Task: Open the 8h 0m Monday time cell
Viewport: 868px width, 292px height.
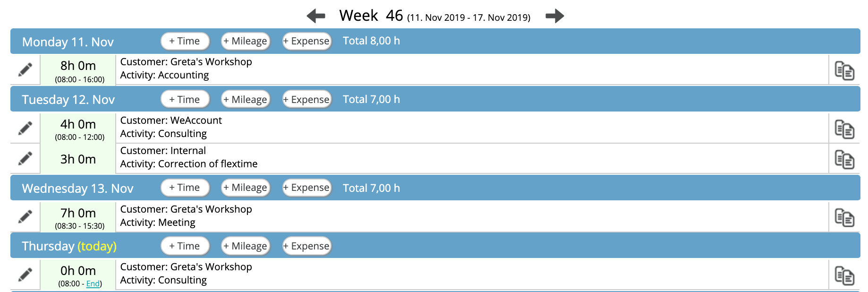Action: (78, 70)
